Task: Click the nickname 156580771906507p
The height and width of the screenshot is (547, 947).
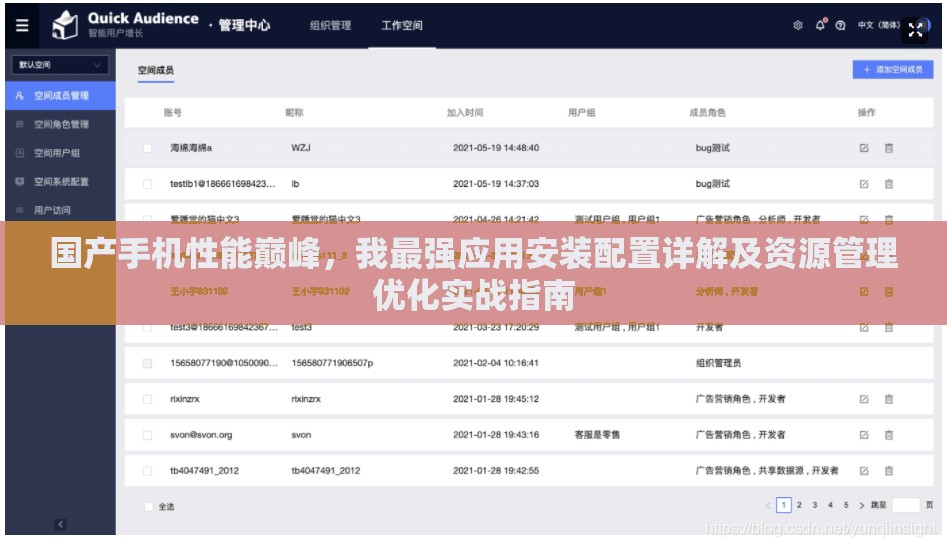Action: [332, 363]
